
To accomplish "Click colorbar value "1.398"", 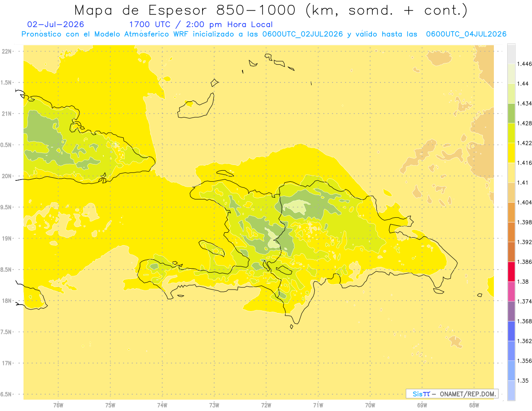I will 525,222.
